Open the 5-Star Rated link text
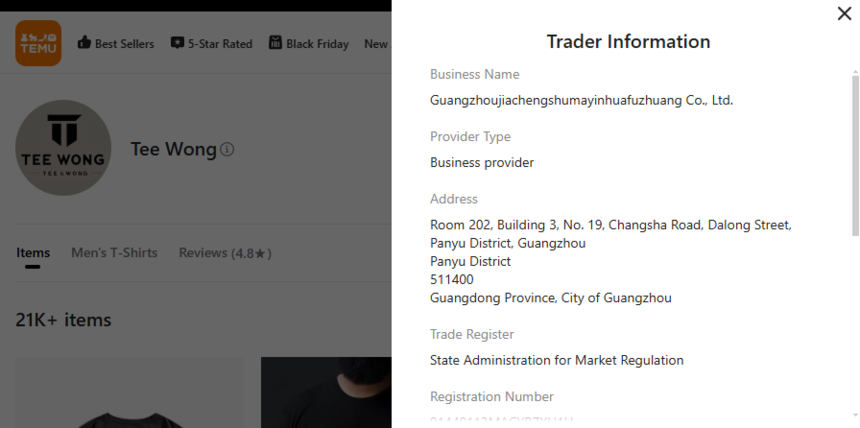Image resolution: width=860 pixels, height=428 pixels. (x=220, y=44)
